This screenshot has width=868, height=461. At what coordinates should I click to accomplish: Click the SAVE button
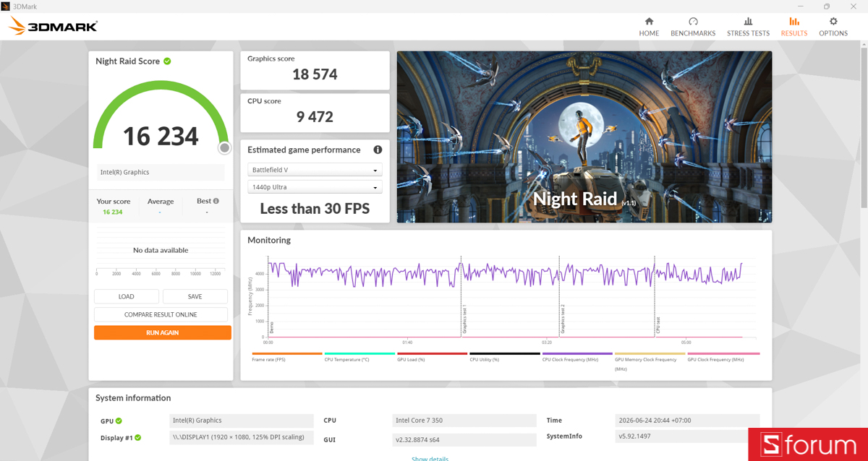click(x=195, y=296)
